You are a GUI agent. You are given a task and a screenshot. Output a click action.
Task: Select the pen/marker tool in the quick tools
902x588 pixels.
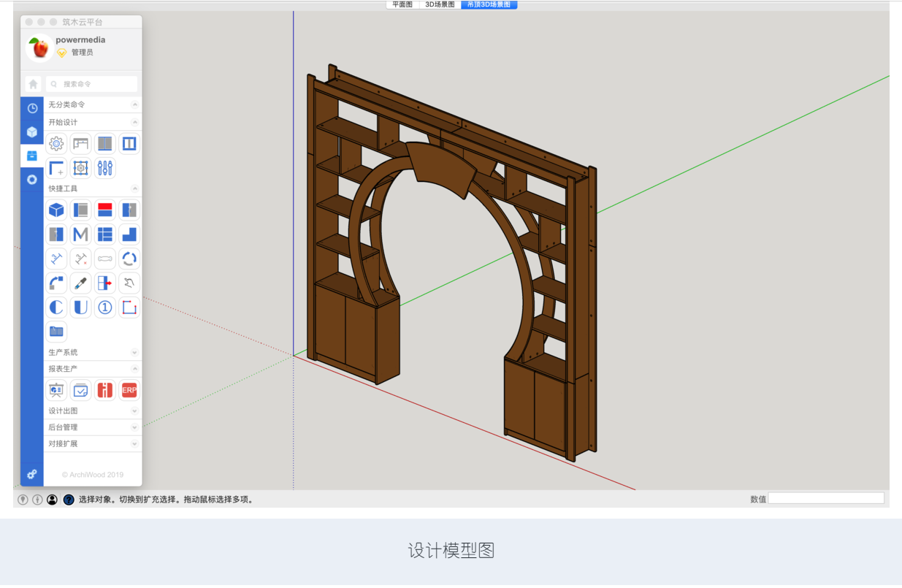[x=80, y=283]
